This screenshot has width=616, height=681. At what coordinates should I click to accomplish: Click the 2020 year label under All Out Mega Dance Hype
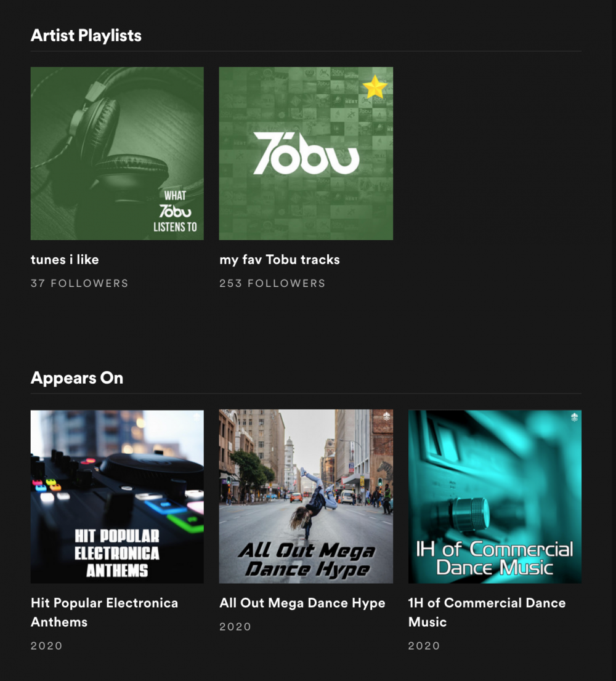[234, 626]
